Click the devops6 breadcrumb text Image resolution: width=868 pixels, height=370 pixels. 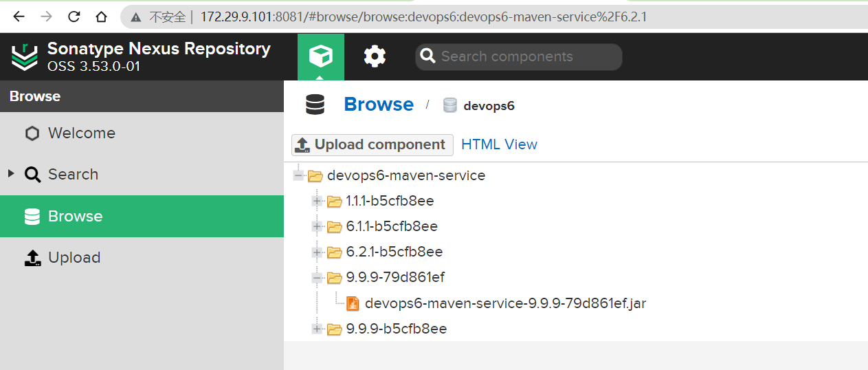[489, 106]
